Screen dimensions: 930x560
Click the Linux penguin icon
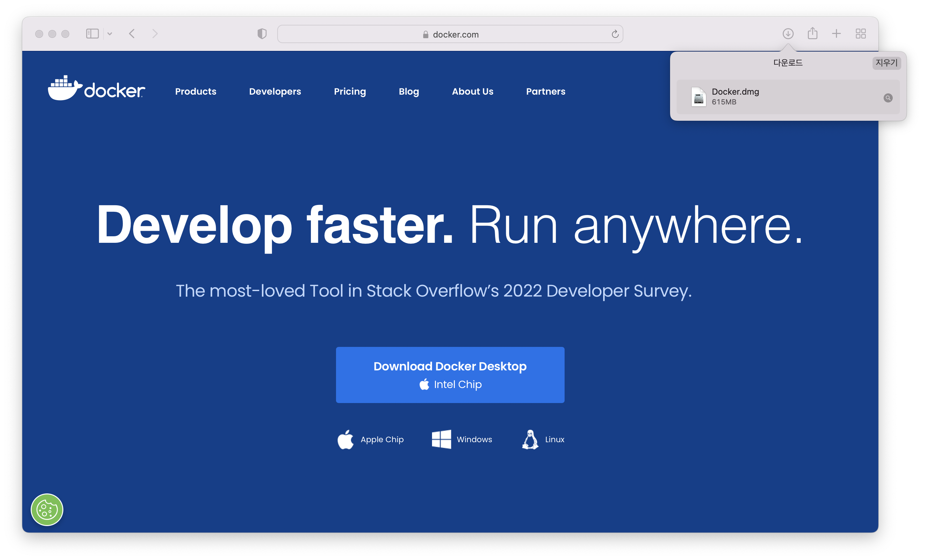(x=530, y=439)
